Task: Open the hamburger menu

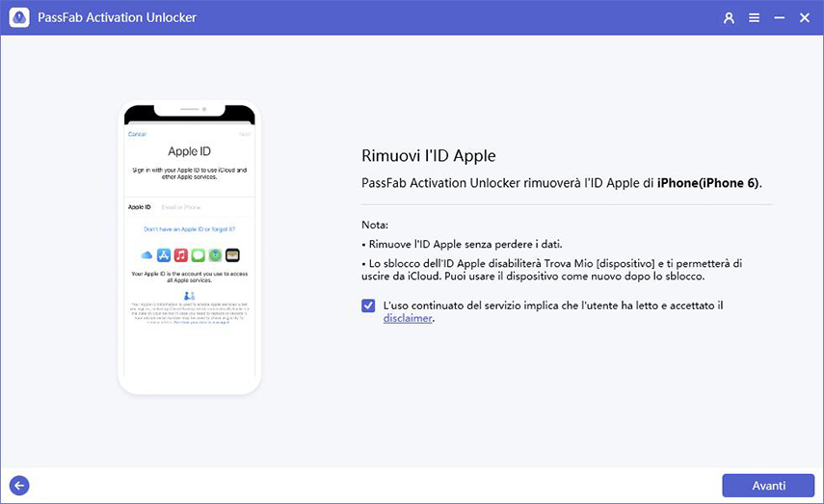Action: 754,18
